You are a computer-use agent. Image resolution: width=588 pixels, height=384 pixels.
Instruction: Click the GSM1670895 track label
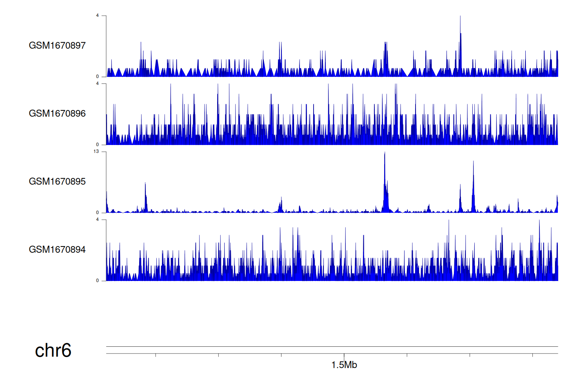57,181
